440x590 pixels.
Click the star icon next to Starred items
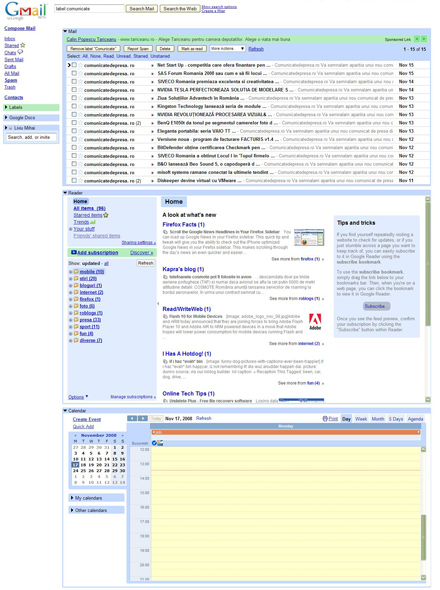(x=106, y=215)
